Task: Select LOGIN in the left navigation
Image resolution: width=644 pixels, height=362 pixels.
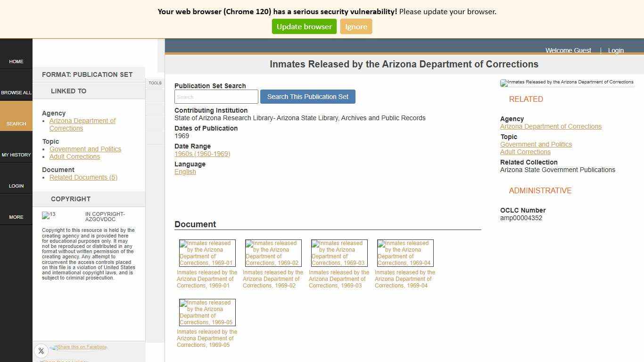Action: [x=16, y=186]
